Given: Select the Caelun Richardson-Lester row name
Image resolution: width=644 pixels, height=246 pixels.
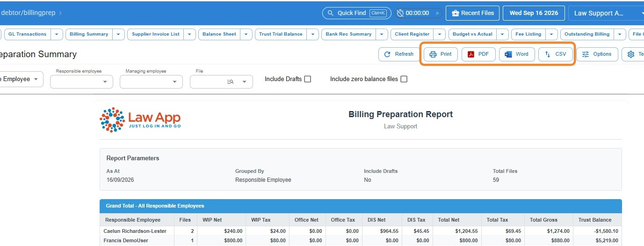Looking at the screenshot, I should (136, 231).
